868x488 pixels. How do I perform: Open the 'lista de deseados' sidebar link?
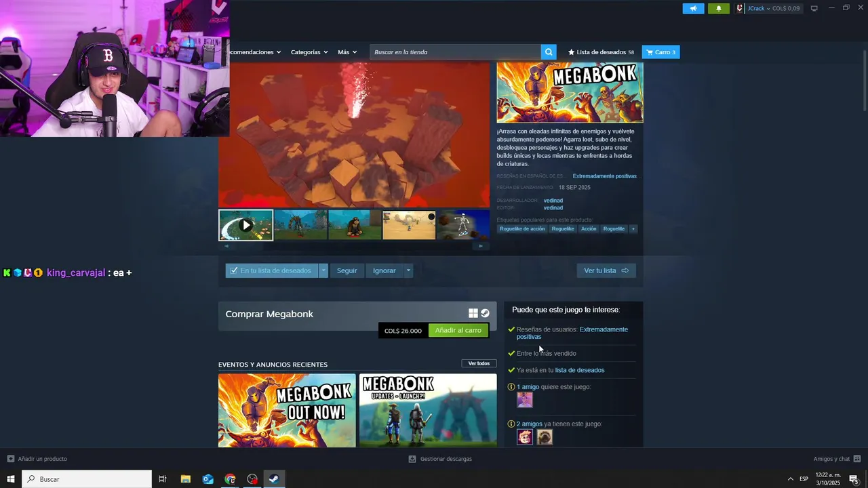[580, 370]
